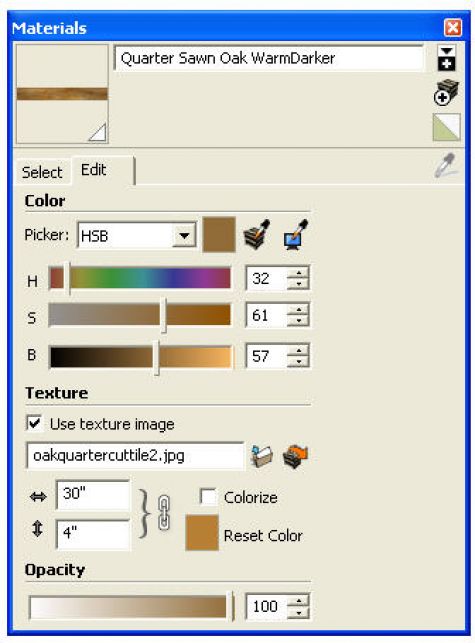Activate the Sample Paint eyedropper
This screenshot has height=643, width=475.
pos(447,166)
